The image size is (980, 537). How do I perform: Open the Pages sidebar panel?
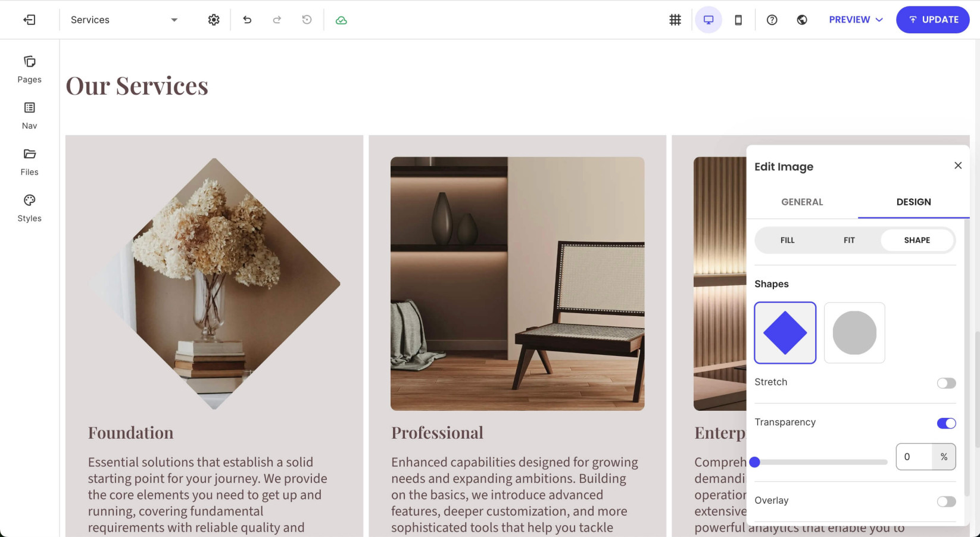pyautogui.click(x=29, y=70)
